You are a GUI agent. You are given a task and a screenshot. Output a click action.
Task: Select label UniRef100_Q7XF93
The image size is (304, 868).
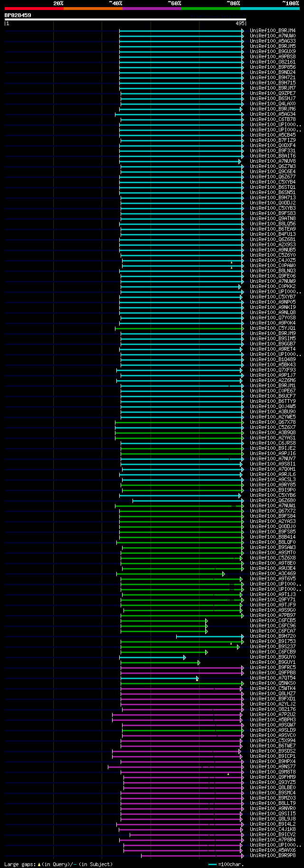pos(273,370)
